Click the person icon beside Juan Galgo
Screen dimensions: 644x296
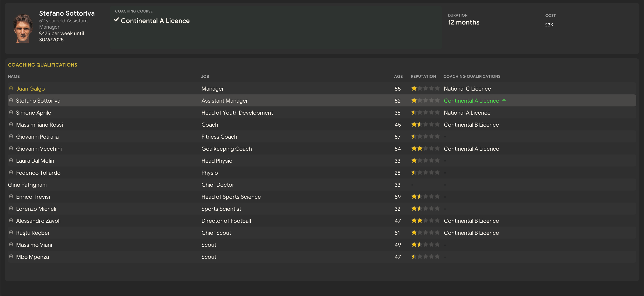[11, 88]
